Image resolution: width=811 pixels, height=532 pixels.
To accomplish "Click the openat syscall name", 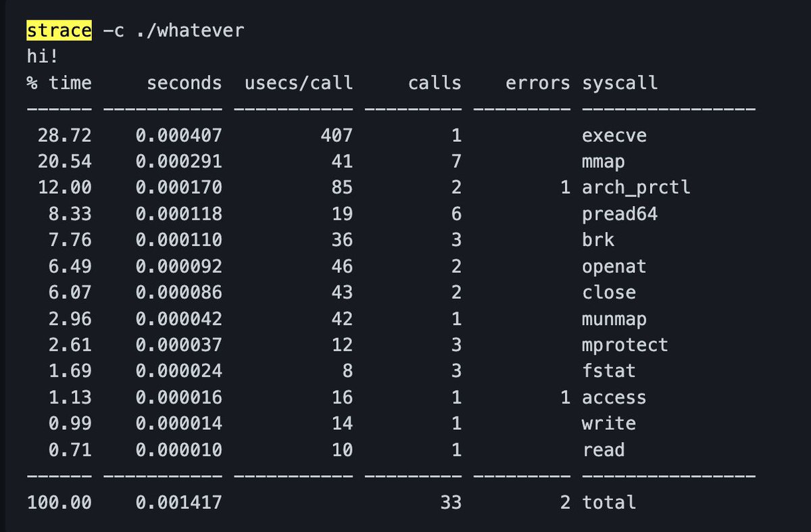I will [x=614, y=266].
